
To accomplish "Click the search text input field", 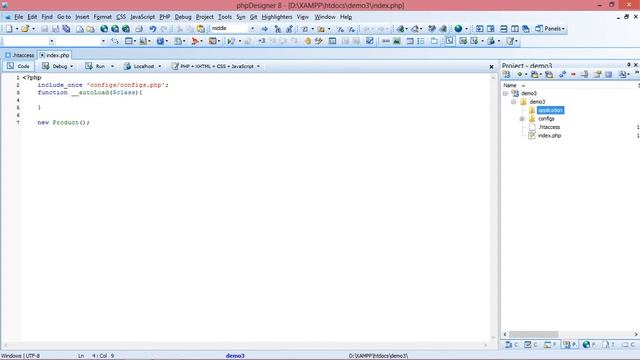I will [230, 29].
